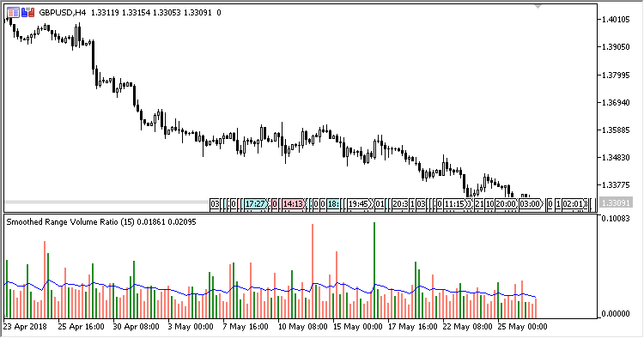Screen dimensions: 644x338
Task: Click the chart shift triangle marker at top
Action: click(x=538, y=7)
